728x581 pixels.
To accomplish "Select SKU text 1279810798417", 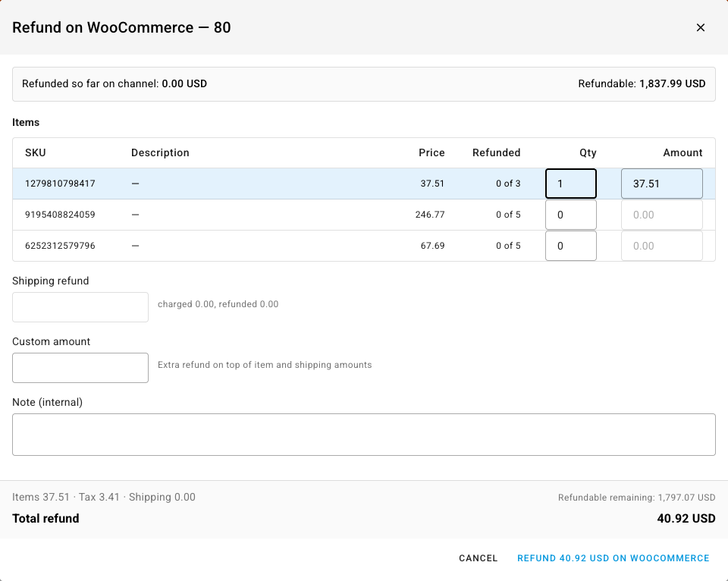I will (x=60, y=184).
